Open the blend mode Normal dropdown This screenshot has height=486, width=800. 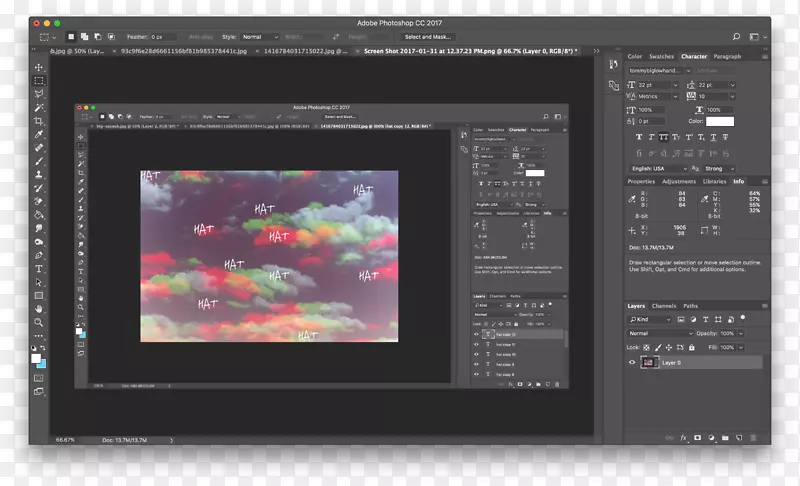[x=659, y=333]
